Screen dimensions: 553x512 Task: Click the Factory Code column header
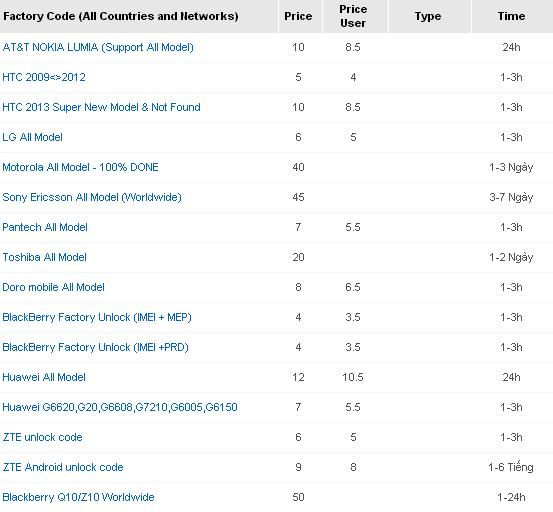click(x=121, y=16)
